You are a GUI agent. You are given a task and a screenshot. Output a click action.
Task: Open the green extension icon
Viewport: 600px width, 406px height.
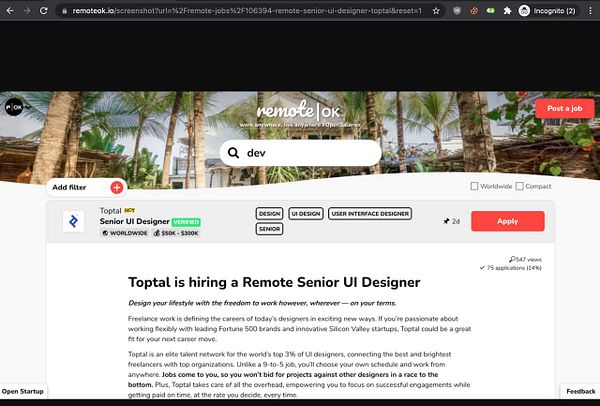coord(491,11)
